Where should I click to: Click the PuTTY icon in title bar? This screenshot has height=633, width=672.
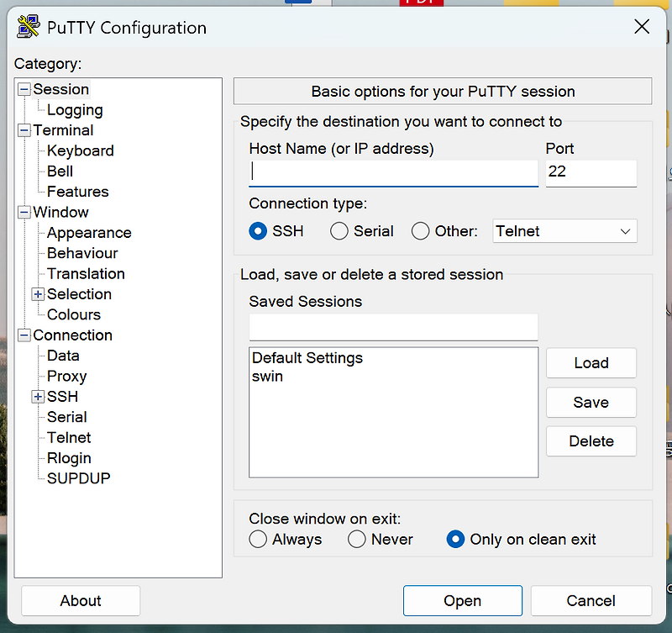tap(29, 27)
